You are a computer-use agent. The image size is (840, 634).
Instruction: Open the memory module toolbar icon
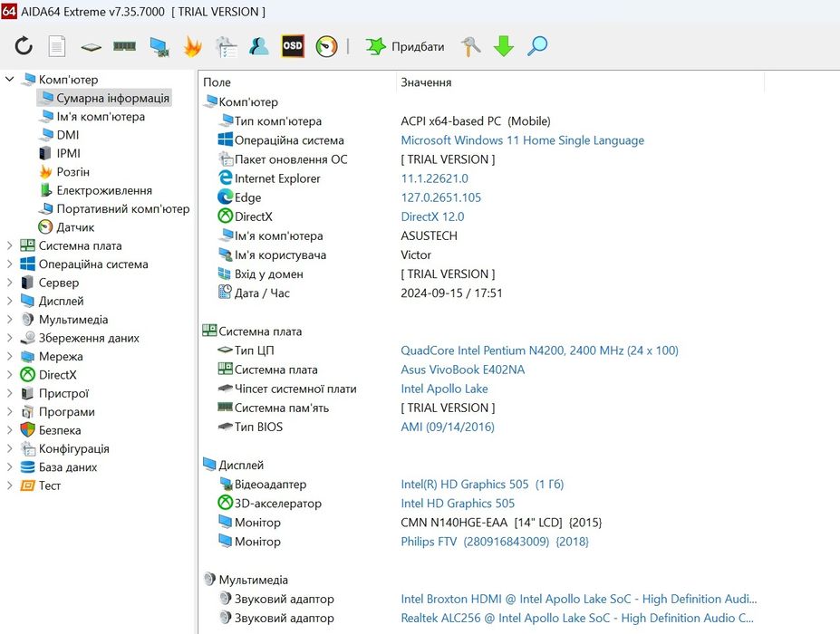click(124, 46)
